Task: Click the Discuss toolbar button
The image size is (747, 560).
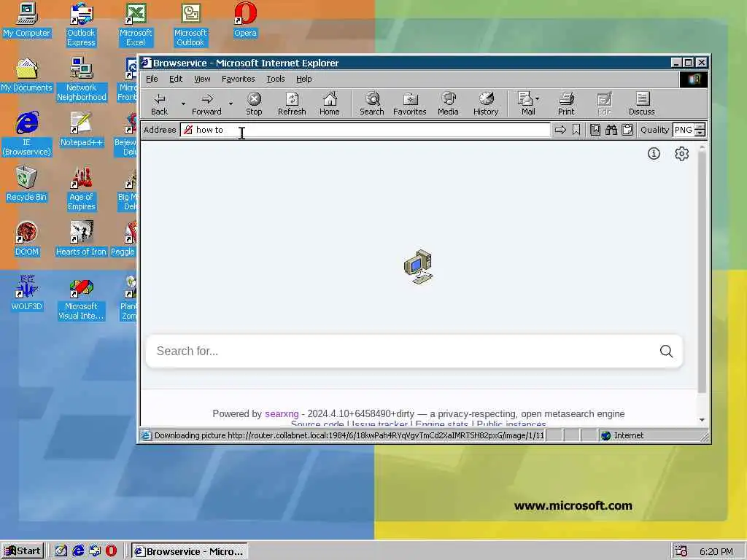Action: point(642,104)
